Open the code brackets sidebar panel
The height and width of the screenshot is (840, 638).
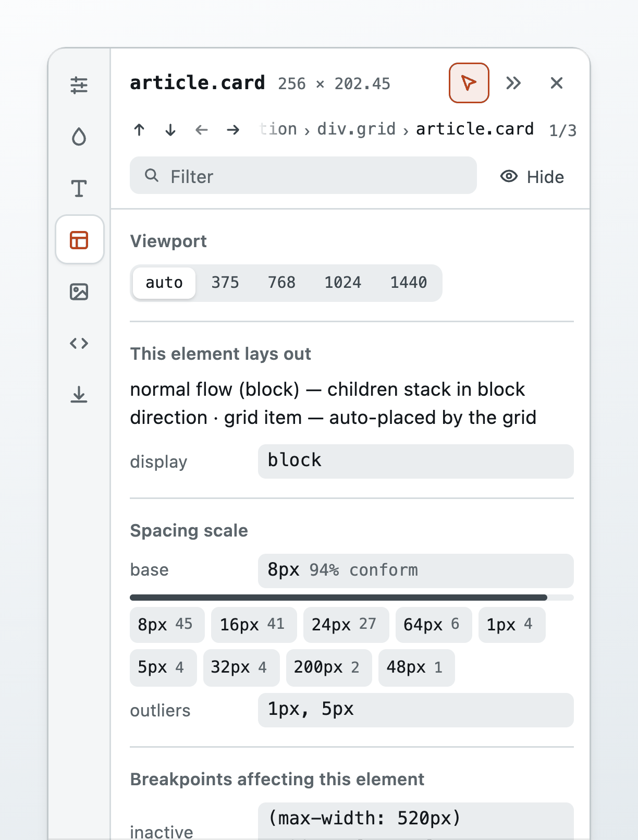click(79, 343)
